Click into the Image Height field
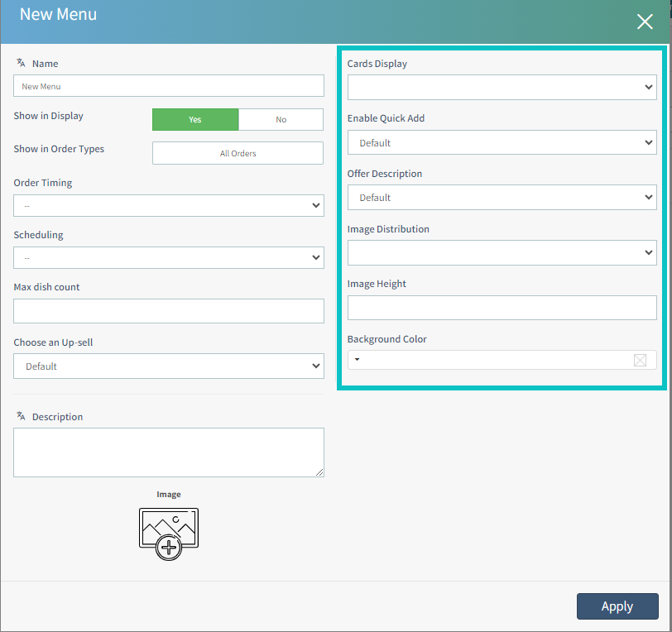This screenshot has height=632, width=672. (502, 308)
